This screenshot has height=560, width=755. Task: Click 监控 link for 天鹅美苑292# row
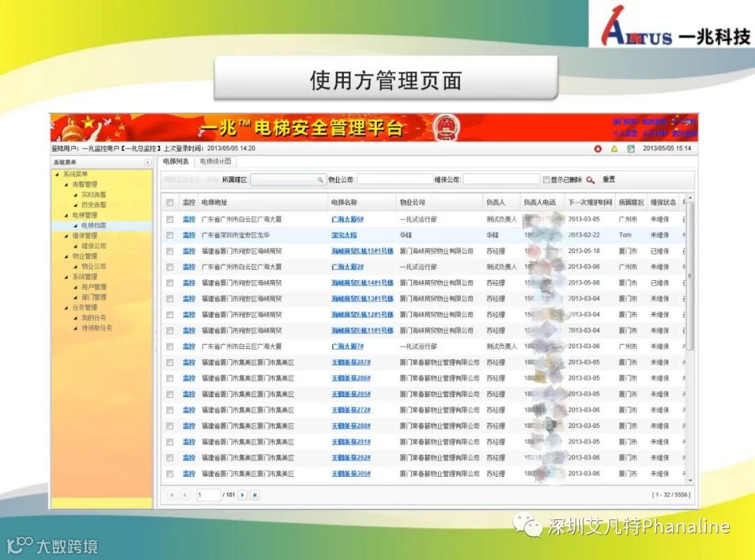point(189,458)
